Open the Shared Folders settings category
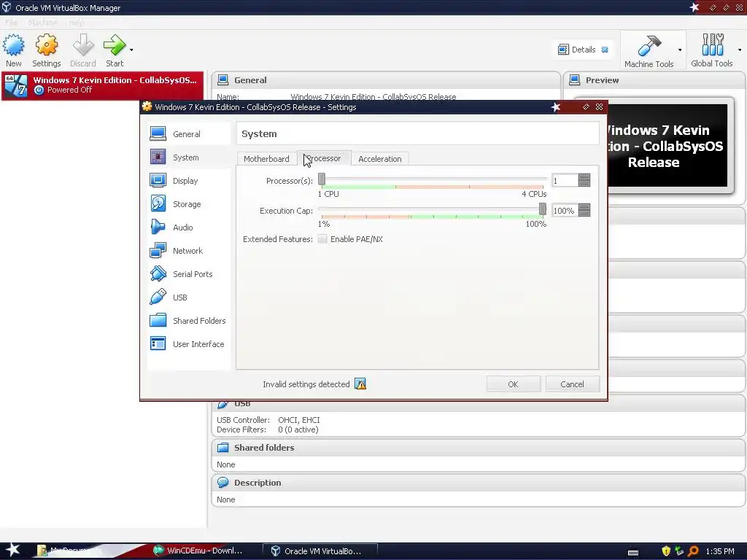The image size is (747, 560). [189, 321]
